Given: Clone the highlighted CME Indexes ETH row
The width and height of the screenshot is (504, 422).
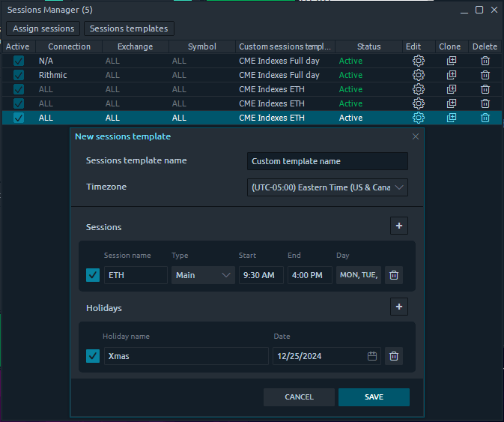Looking at the screenshot, I should point(451,118).
